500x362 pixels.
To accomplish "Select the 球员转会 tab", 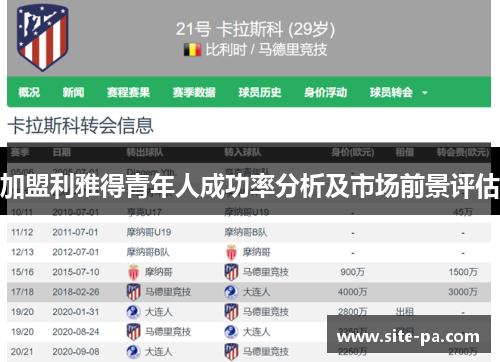I will click(391, 92).
